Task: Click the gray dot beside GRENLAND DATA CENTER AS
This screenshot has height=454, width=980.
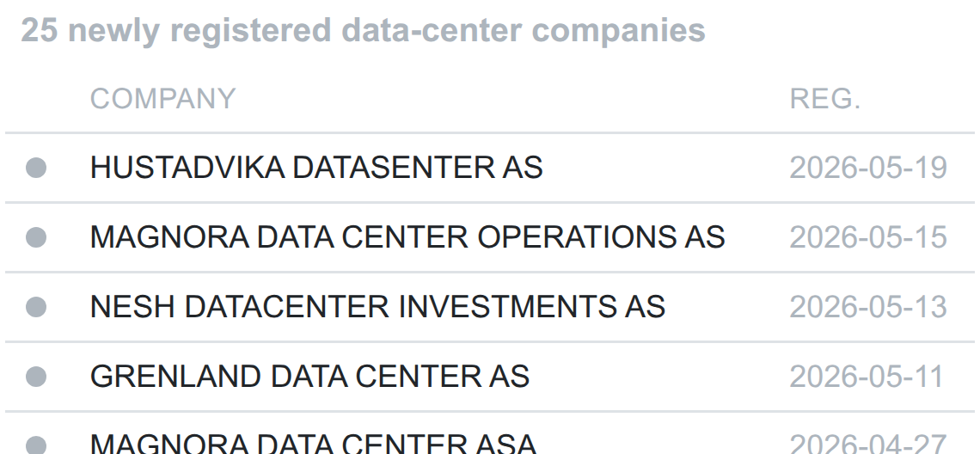Action: pos(36,377)
